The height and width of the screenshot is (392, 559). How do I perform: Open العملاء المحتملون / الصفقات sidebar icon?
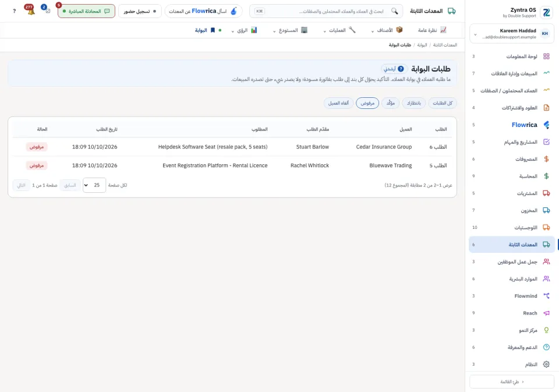pos(546,91)
